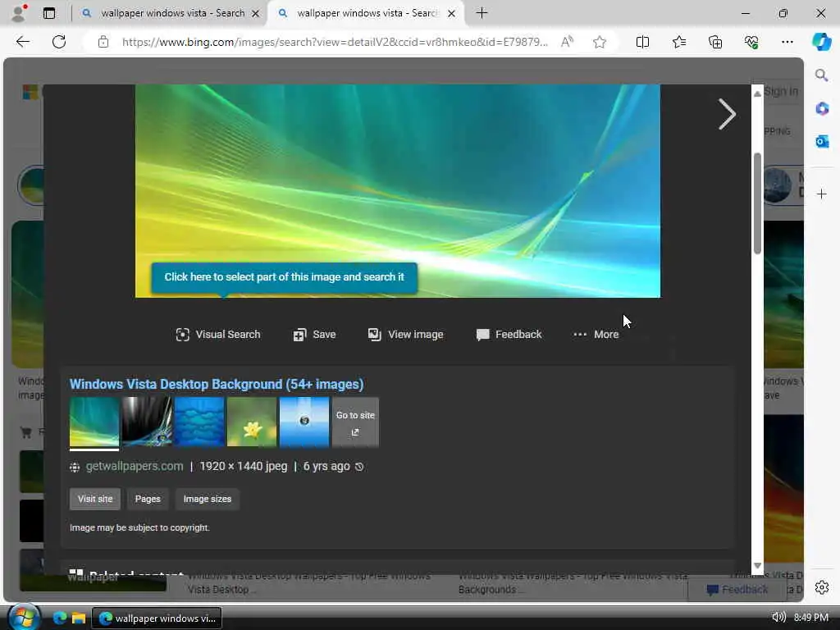The image size is (840, 630).
Task: Select the green aurora thumbnail
Action: click(x=94, y=422)
